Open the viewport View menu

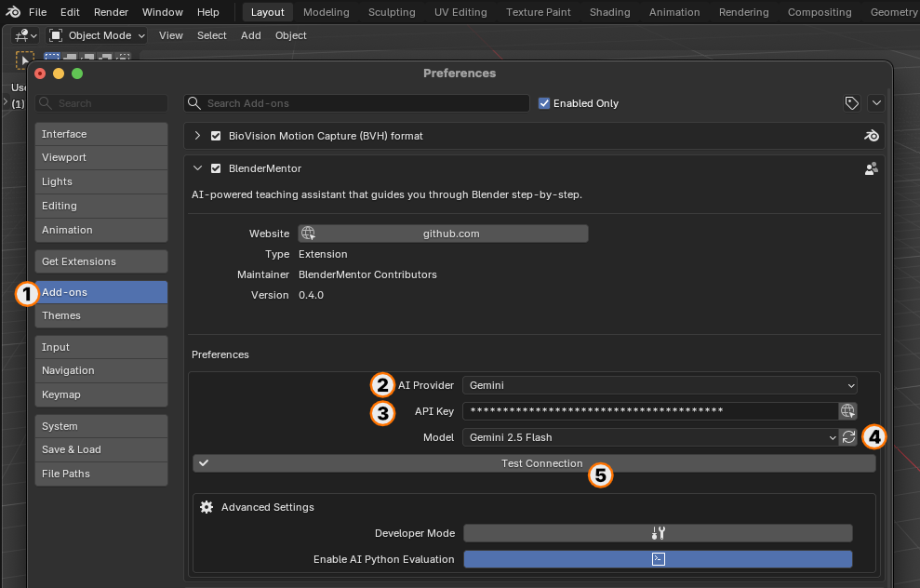point(171,35)
